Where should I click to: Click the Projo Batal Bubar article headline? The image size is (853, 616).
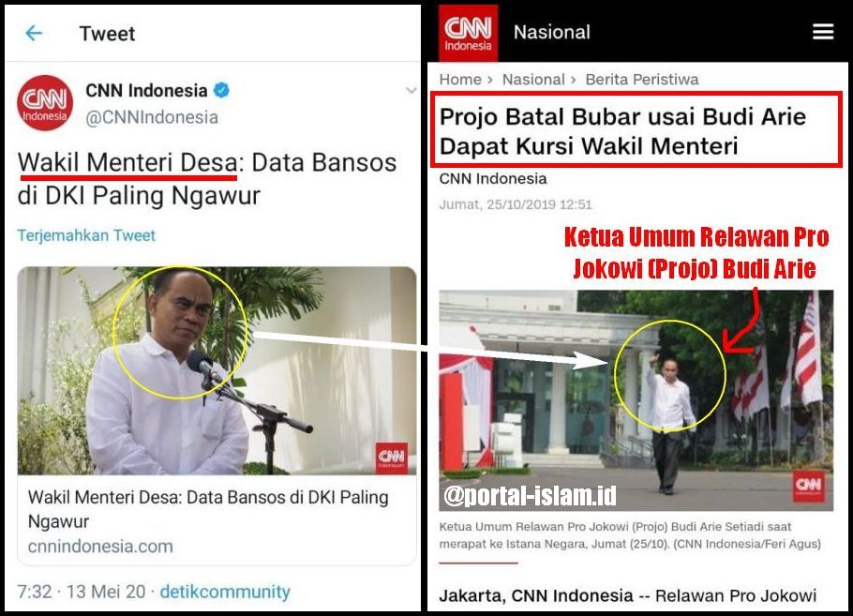click(x=622, y=131)
